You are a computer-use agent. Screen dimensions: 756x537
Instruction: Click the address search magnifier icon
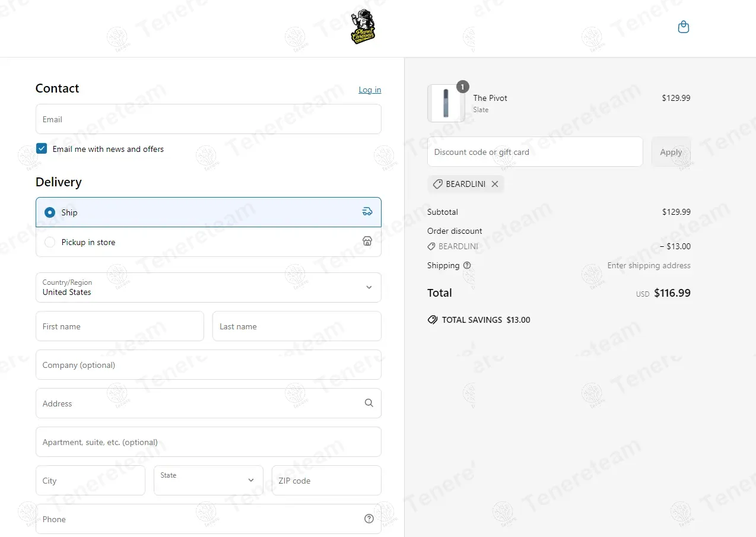[369, 403]
